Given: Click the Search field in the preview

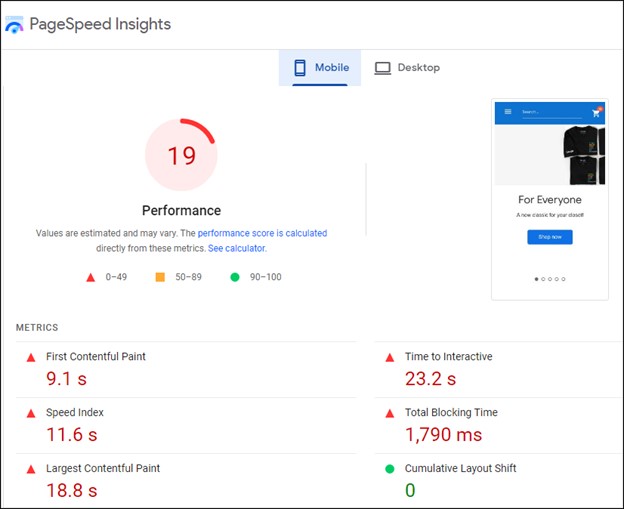Looking at the screenshot, I should [552, 113].
